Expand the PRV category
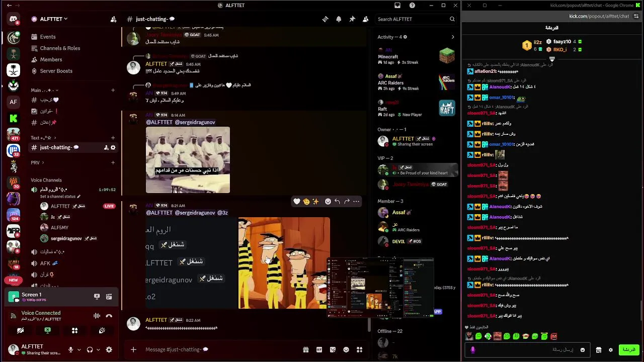Image resolution: width=644 pixels, height=362 pixels. click(x=37, y=162)
